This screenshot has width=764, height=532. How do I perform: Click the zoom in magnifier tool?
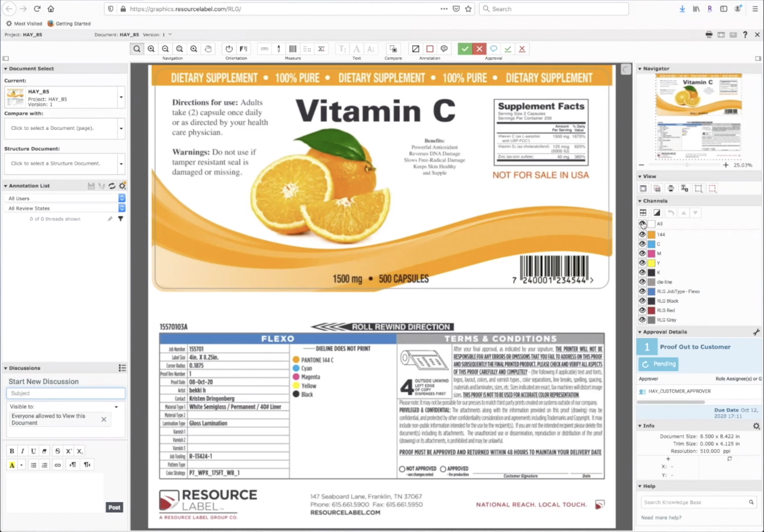pos(151,49)
